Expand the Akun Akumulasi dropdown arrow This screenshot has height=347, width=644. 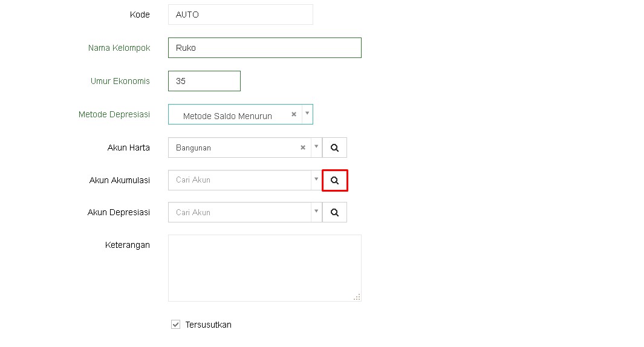[316, 180]
